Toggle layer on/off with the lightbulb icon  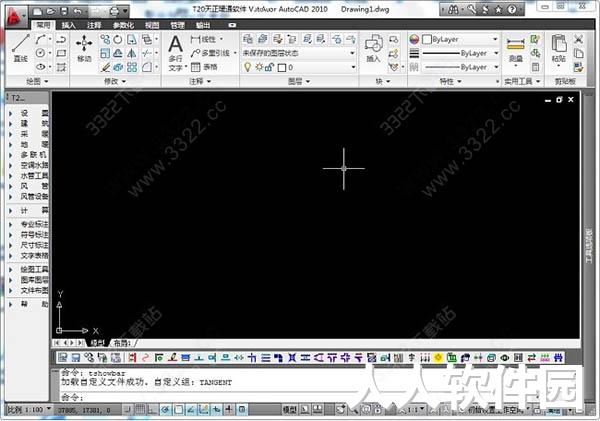tap(248, 67)
